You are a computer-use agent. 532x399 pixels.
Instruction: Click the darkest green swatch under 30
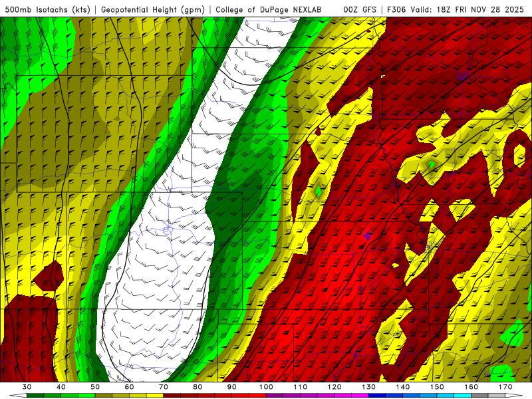click(x=35, y=396)
